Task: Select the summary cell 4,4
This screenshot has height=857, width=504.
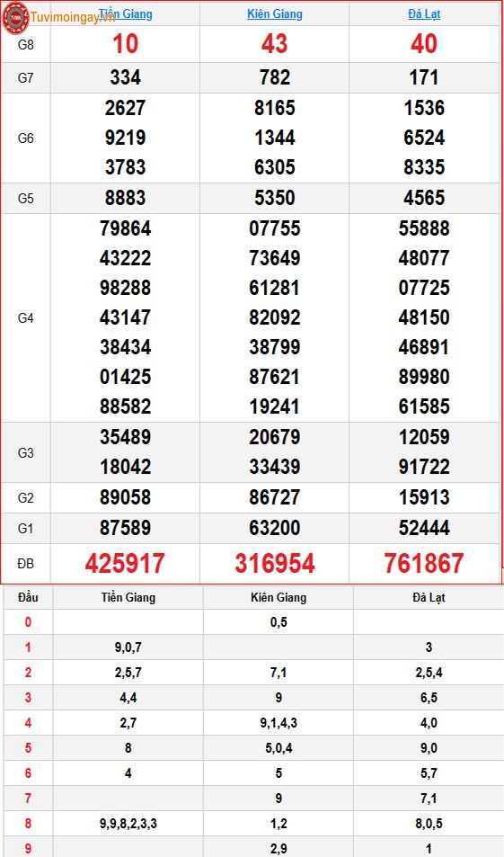Action: pos(128,698)
